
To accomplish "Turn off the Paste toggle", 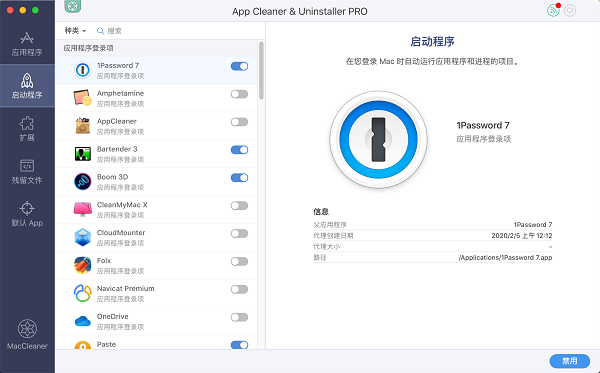I will tap(240, 345).
